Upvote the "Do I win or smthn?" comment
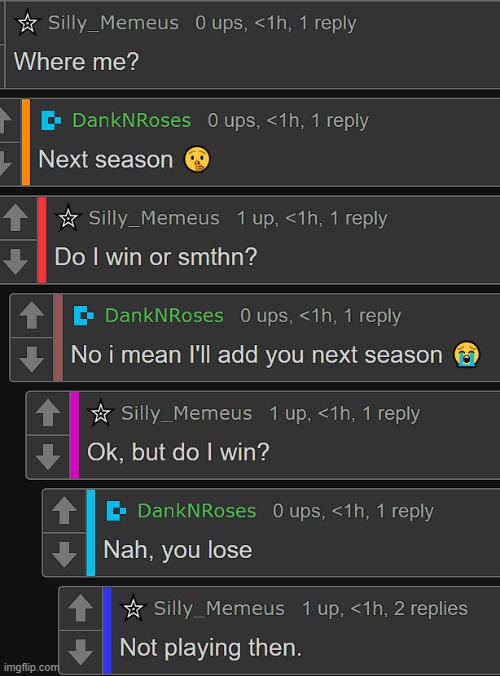 point(17,218)
